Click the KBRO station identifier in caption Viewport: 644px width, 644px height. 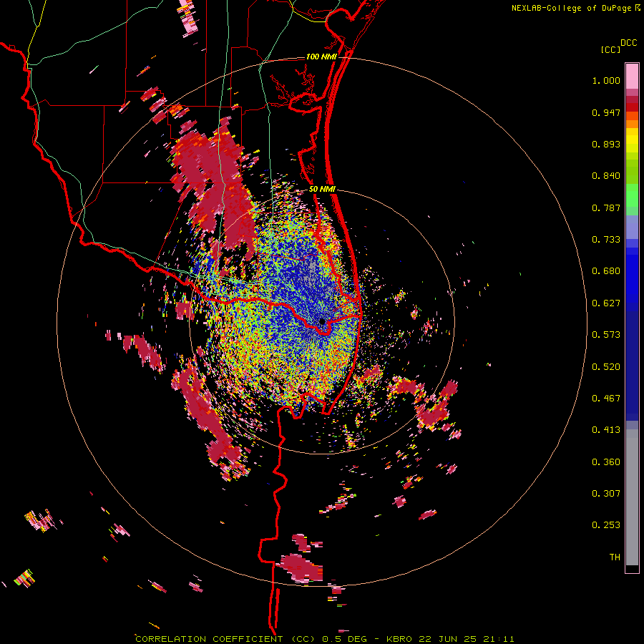point(399,639)
